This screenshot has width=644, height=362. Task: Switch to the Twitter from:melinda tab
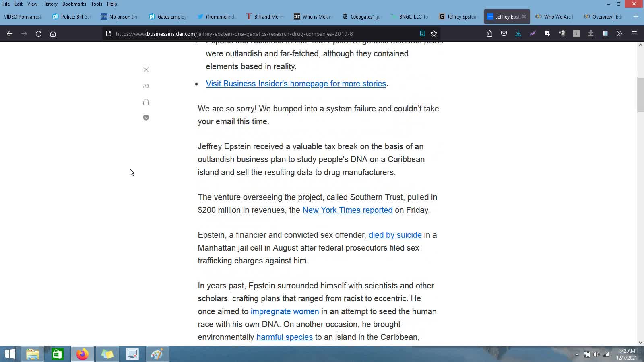click(217, 16)
